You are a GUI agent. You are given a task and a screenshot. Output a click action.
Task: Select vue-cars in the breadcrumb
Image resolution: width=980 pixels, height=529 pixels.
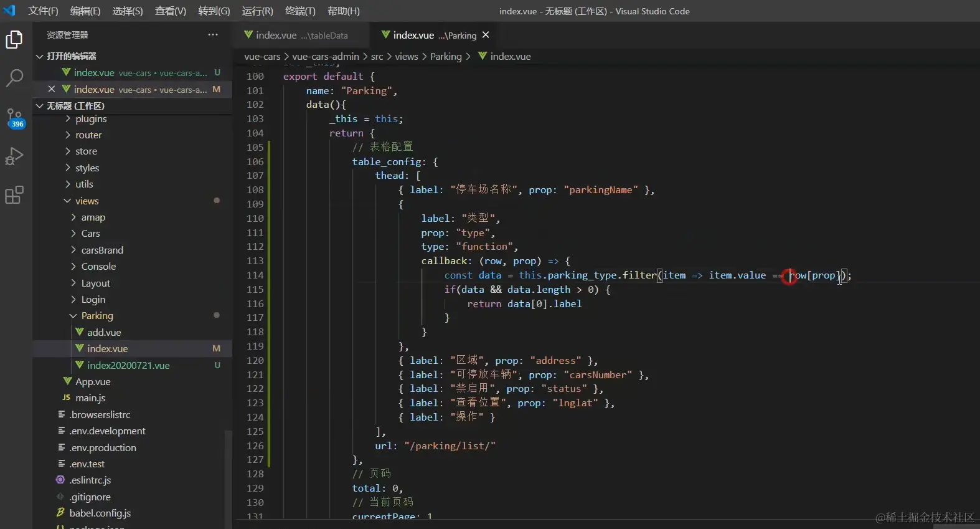point(262,56)
